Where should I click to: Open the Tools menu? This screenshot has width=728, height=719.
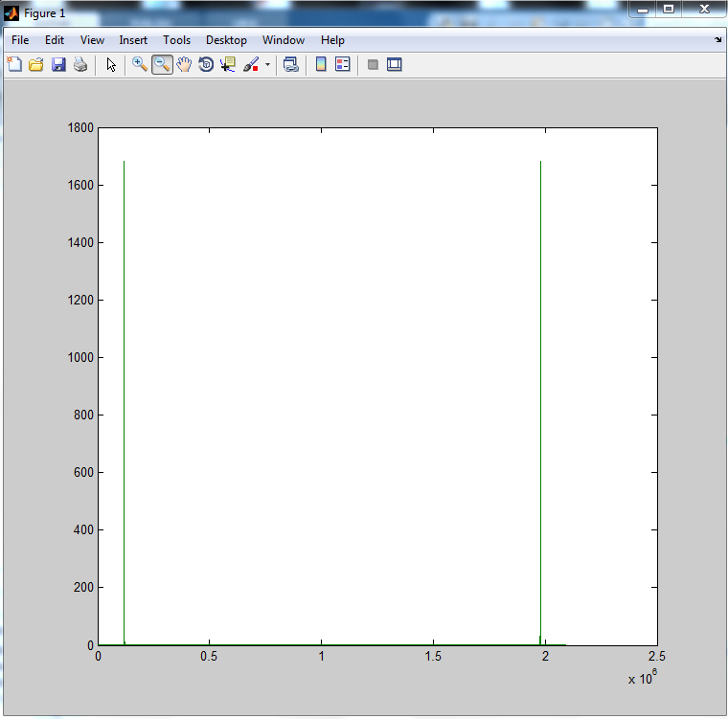pos(176,40)
